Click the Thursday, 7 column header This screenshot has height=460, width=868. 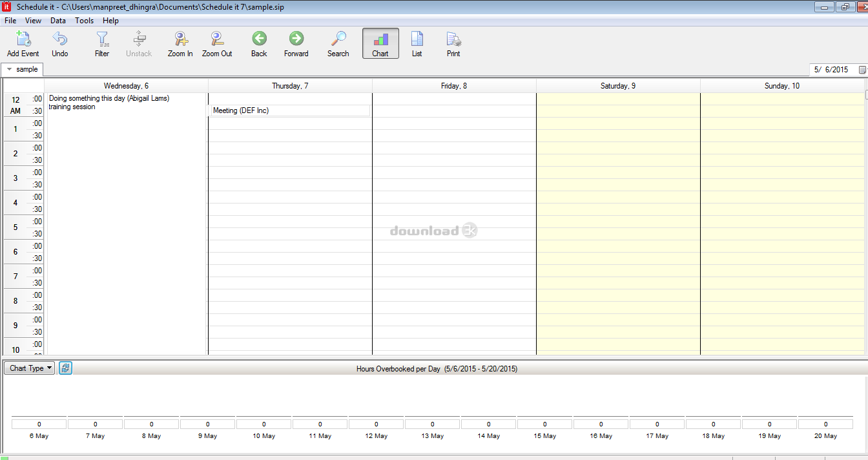pos(290,86)
